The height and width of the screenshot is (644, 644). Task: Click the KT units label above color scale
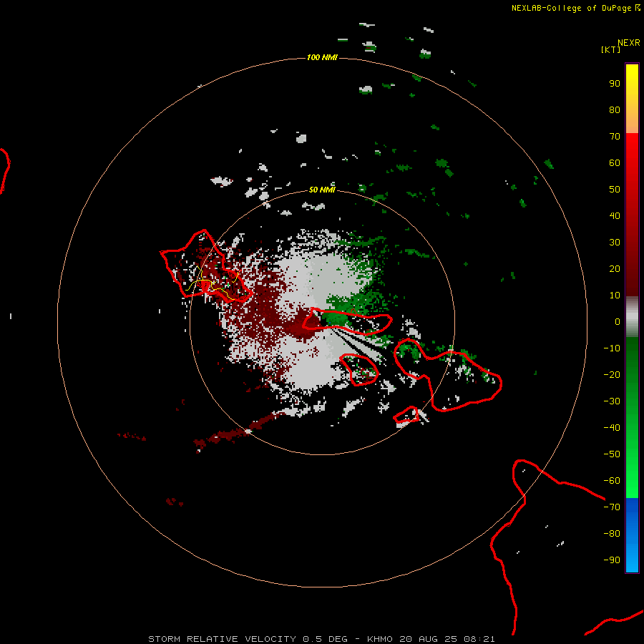click(610, 49)
